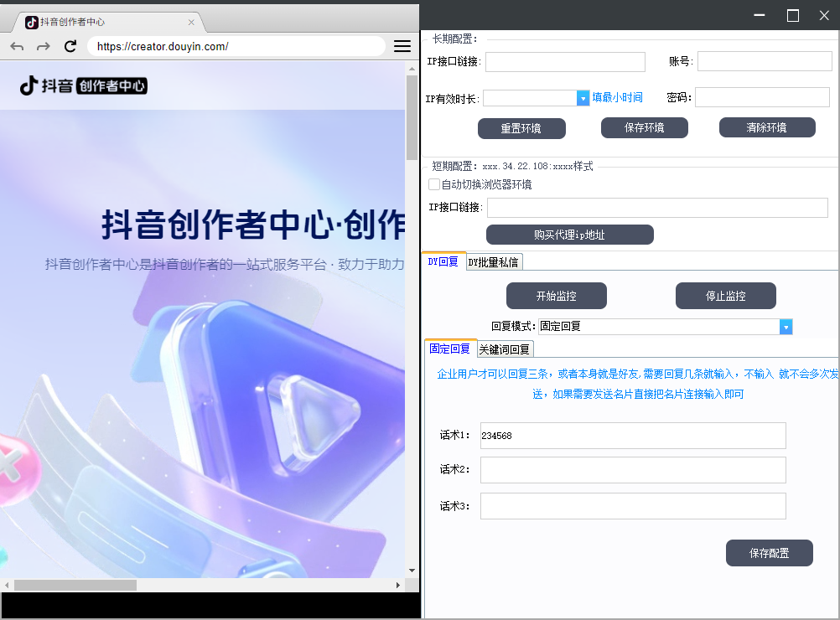Click the 购买代理ip地址 button
The width and height of the screenshot is (840, 620).
[x=569, y=235]
